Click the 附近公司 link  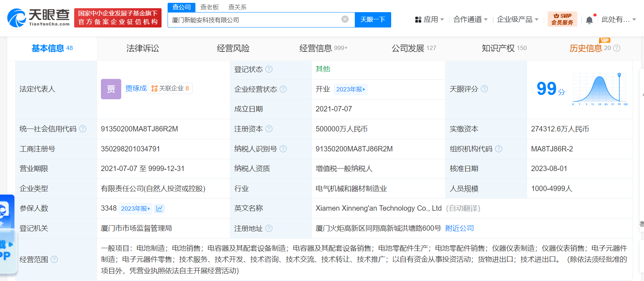459,229
